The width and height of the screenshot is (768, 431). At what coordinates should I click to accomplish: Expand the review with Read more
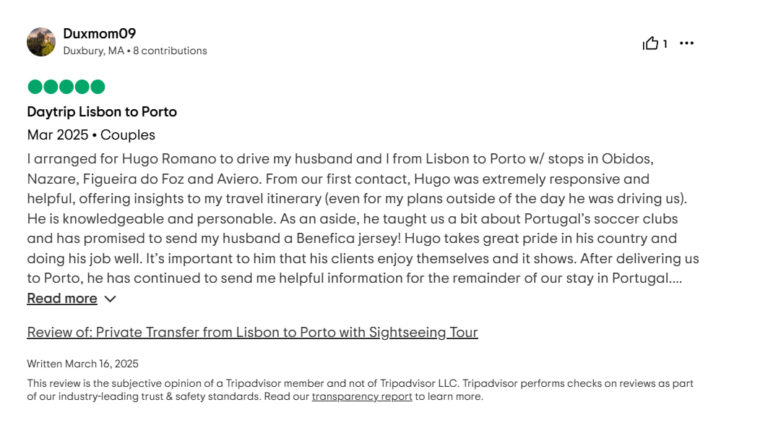click(62, 298)
